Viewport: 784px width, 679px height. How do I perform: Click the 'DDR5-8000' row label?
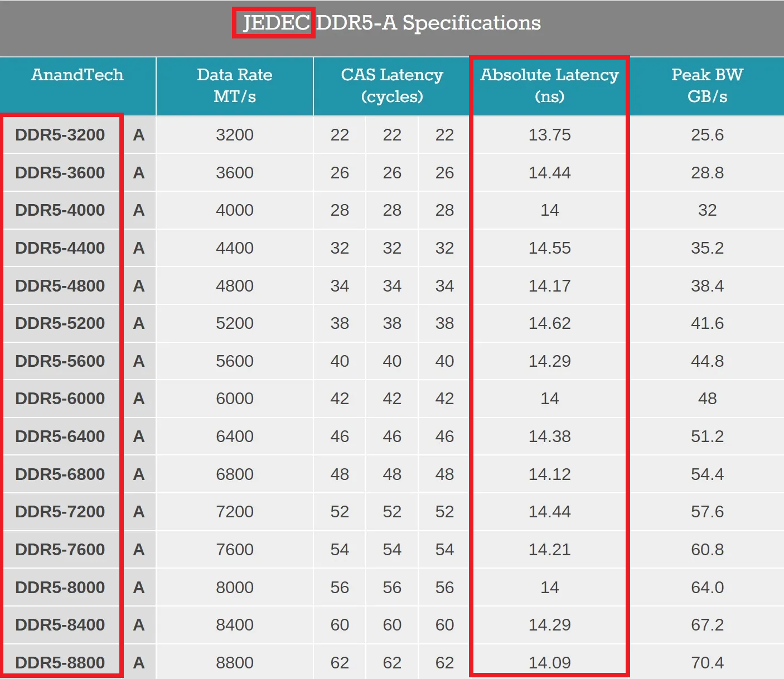click(60, 588)
